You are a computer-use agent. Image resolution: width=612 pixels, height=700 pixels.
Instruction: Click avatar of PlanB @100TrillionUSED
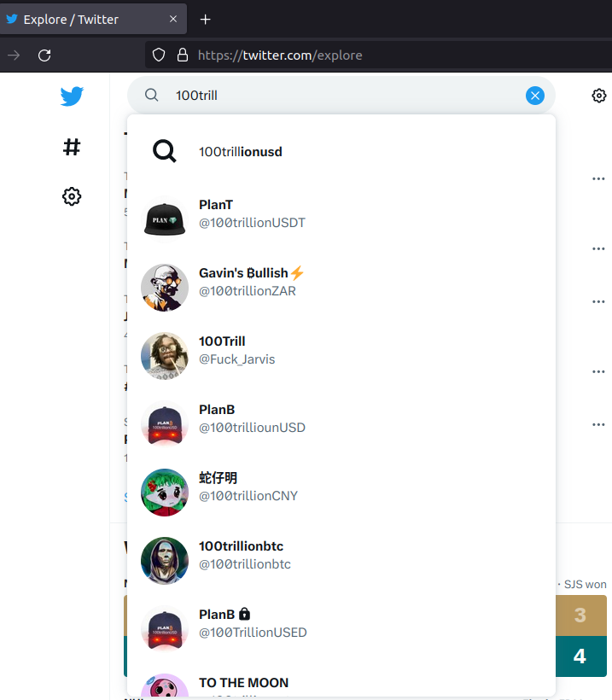click(164, 629)
